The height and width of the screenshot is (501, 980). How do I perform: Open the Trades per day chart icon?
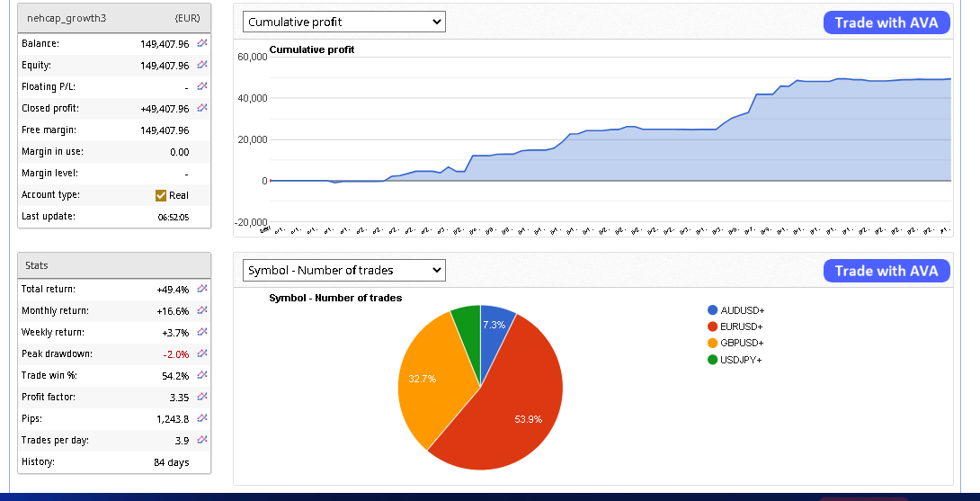point(202,440)
